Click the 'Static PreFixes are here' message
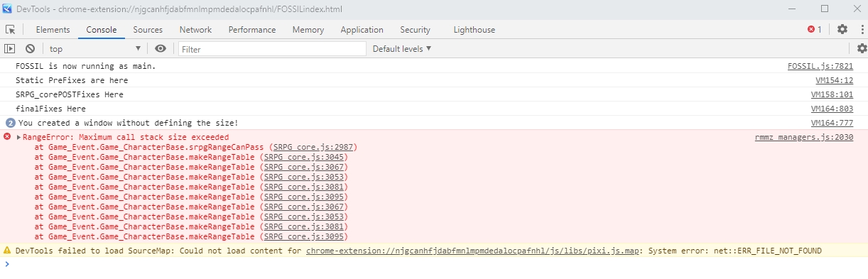868x279 pixels. 72,80
